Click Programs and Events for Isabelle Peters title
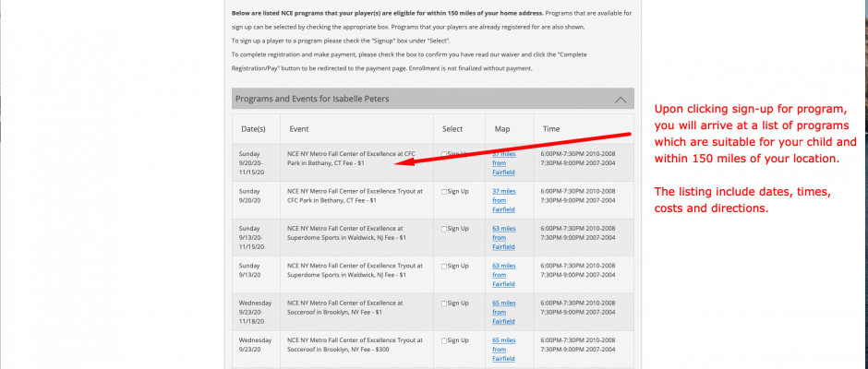 click(x=312, y=99)
